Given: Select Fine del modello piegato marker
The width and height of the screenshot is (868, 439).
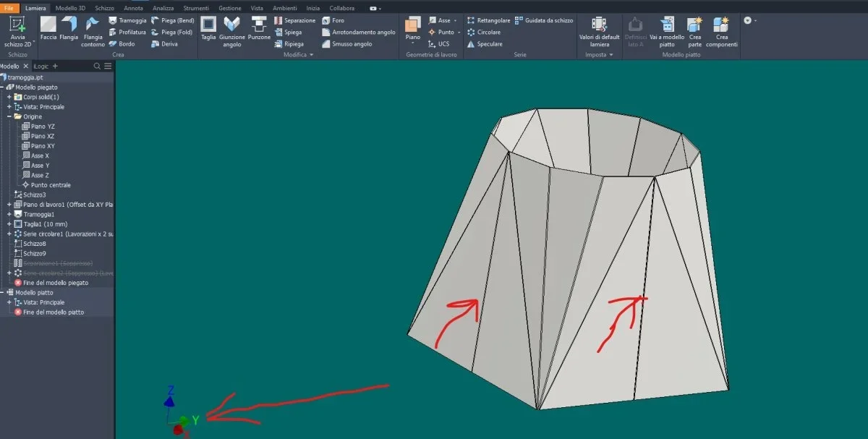Looking at the screenshot, I should [51, 283].
